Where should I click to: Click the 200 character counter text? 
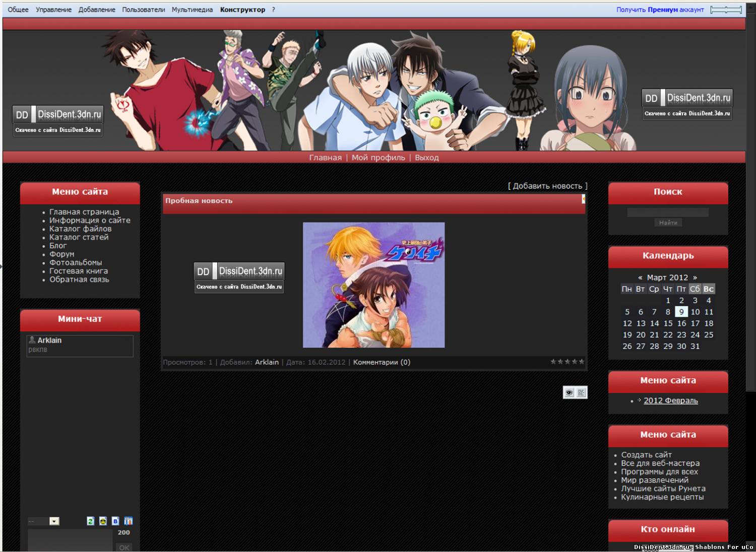(123, 532)
